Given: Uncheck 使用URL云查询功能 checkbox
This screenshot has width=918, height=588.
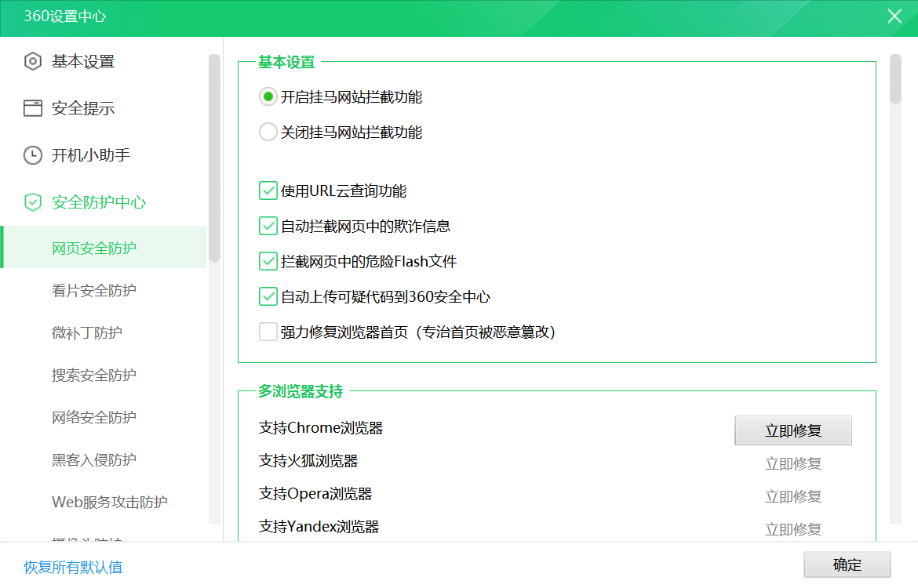Looking at the screenshot, I should click(x=268, y=191).
